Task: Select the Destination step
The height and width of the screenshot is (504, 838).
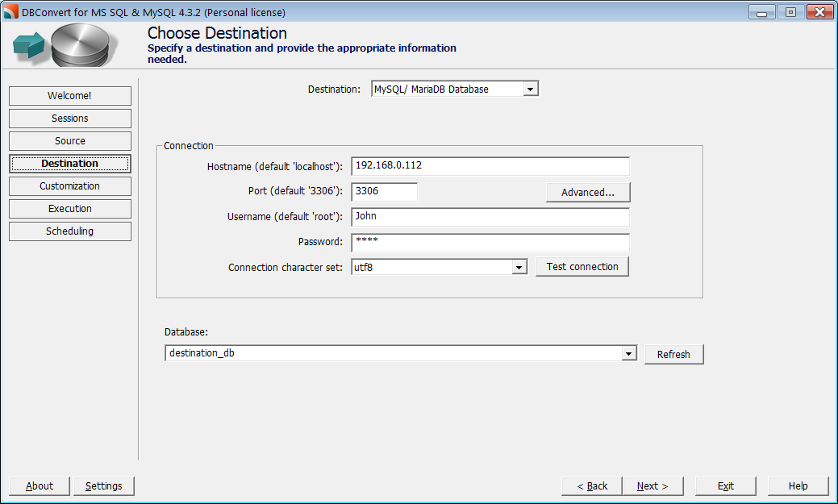Action: pyautogui.click(x=70, y=164)
